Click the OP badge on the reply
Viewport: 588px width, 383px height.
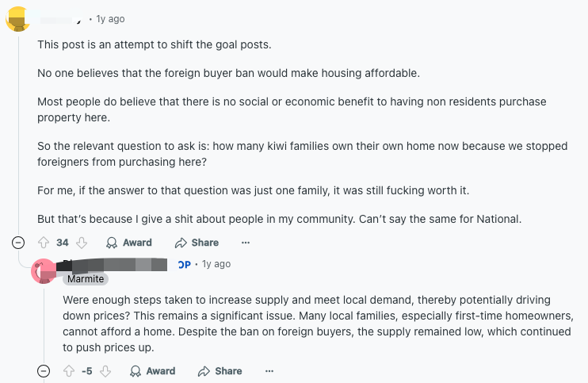[184, 264]
